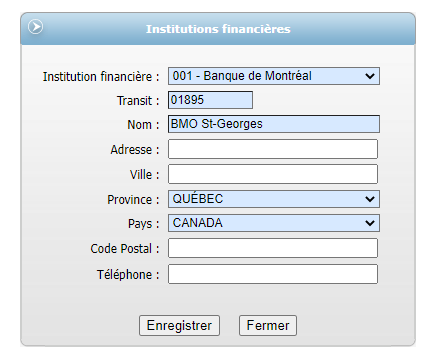This screenshot has width=440, height=364.
Task: Open the Institution financière dropdown
Action: click(x=274, y=76)
